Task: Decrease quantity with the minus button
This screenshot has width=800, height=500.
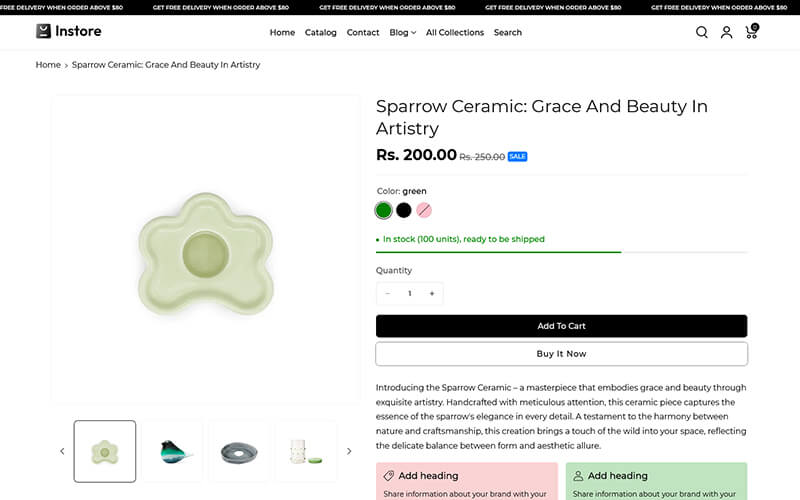Action: pyautogui.click(x=388, y=294)
